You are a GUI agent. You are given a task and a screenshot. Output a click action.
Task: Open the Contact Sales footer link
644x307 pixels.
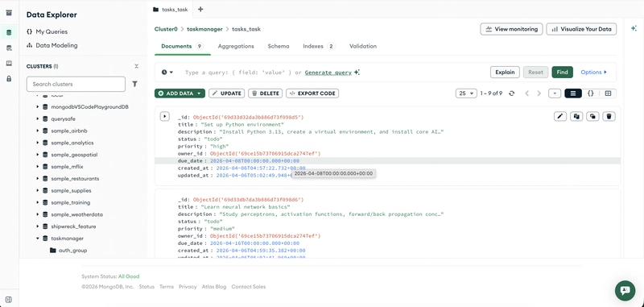coord(249,287)
